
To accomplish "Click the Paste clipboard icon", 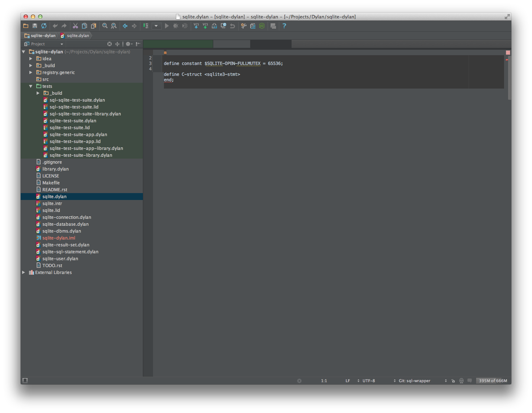I will [x=94, y=26].
